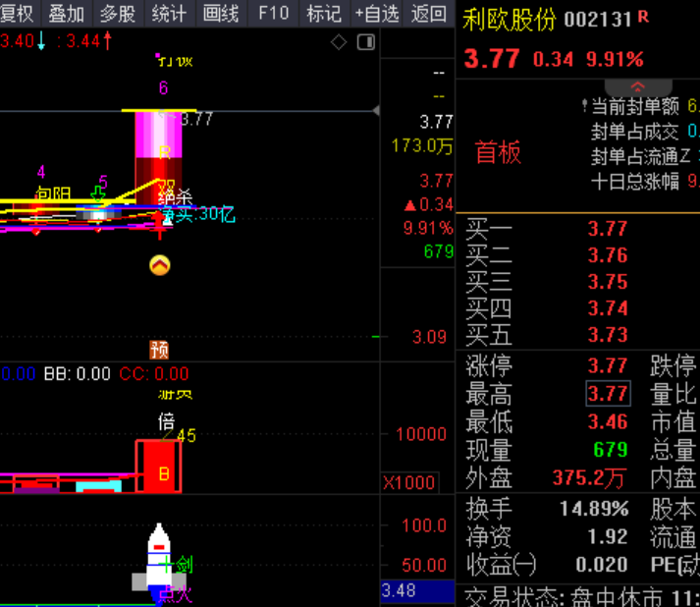Click the green down arrow marker
The image size is (700, 607).
[x=98, y=193]
